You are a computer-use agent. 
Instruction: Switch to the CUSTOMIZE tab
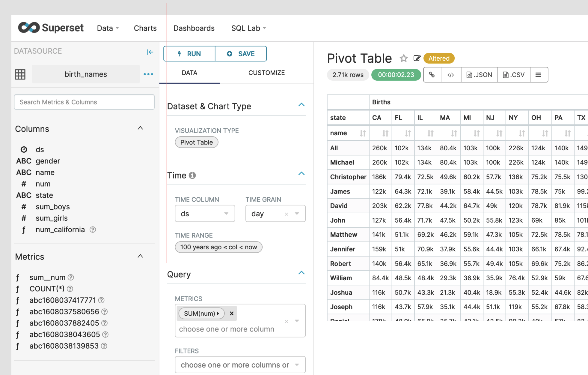266,73
